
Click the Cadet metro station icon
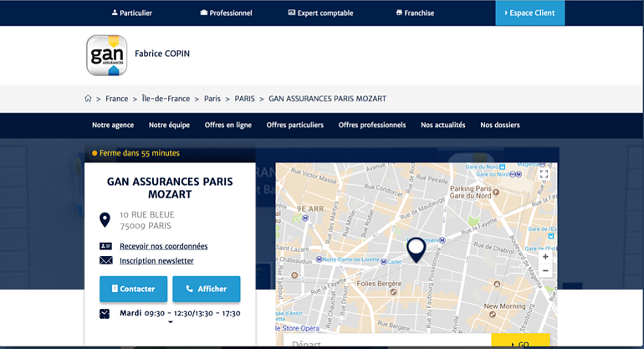pos(384,262)
